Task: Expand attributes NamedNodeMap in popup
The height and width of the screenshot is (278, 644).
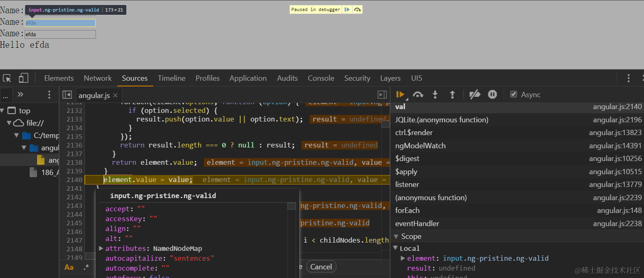Action: point(101,248)
